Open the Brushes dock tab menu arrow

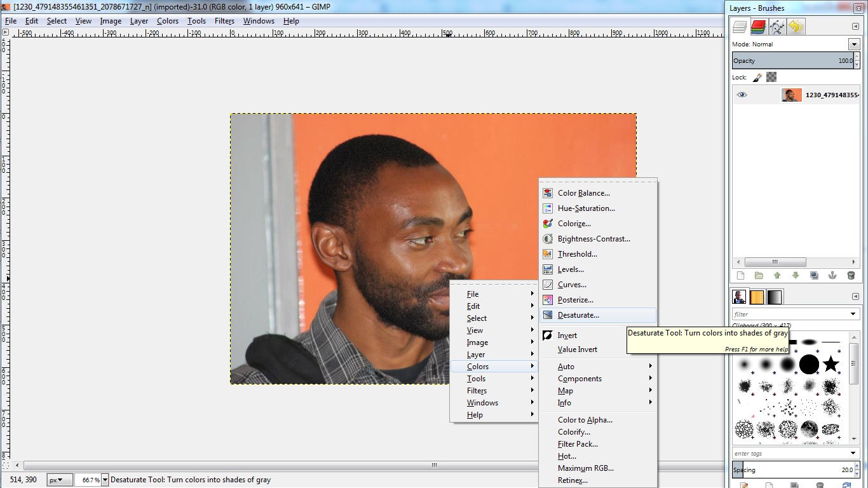click(855, 297)
